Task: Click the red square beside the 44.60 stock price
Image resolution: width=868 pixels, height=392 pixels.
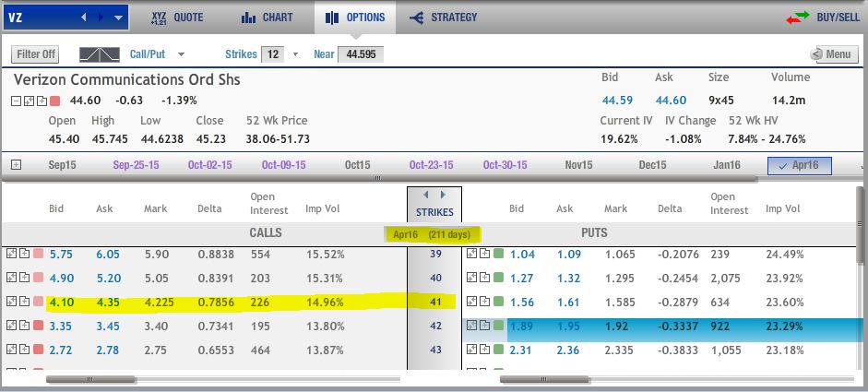Action: 54,101
